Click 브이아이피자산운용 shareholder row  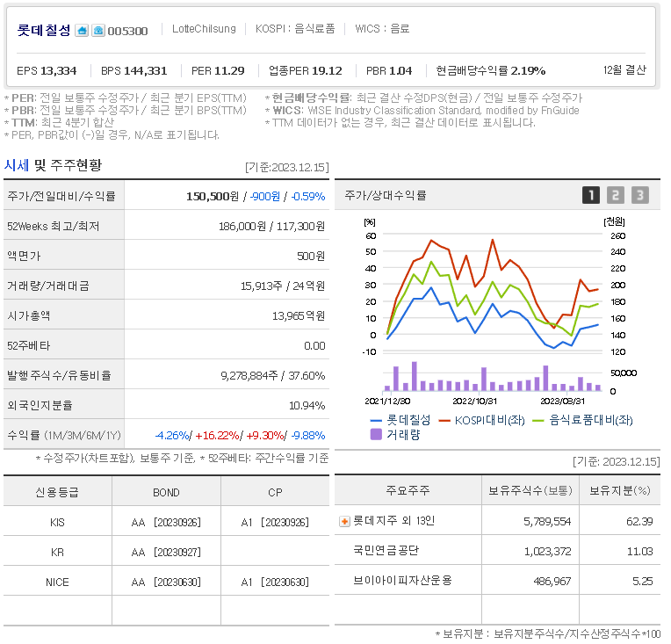(402, 580)
